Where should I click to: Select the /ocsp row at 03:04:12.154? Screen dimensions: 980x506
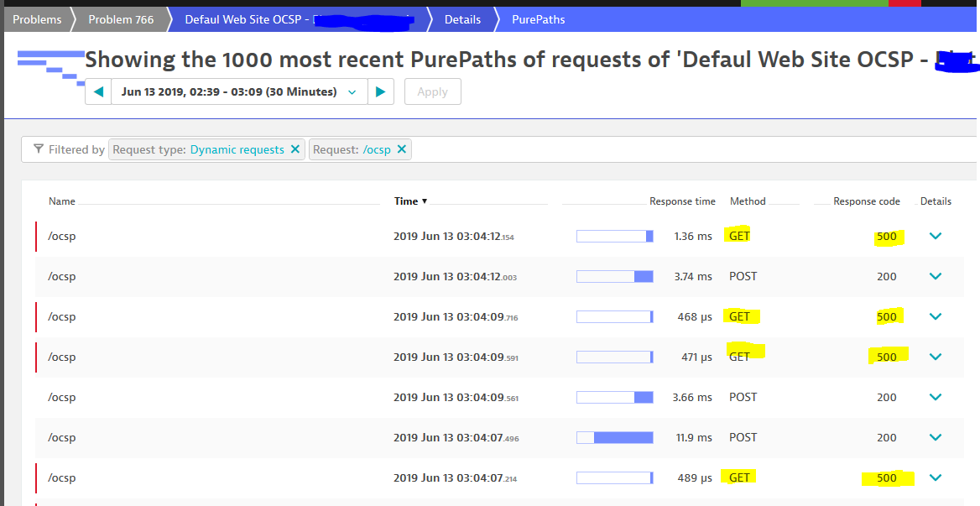click(x=499, y=236)
